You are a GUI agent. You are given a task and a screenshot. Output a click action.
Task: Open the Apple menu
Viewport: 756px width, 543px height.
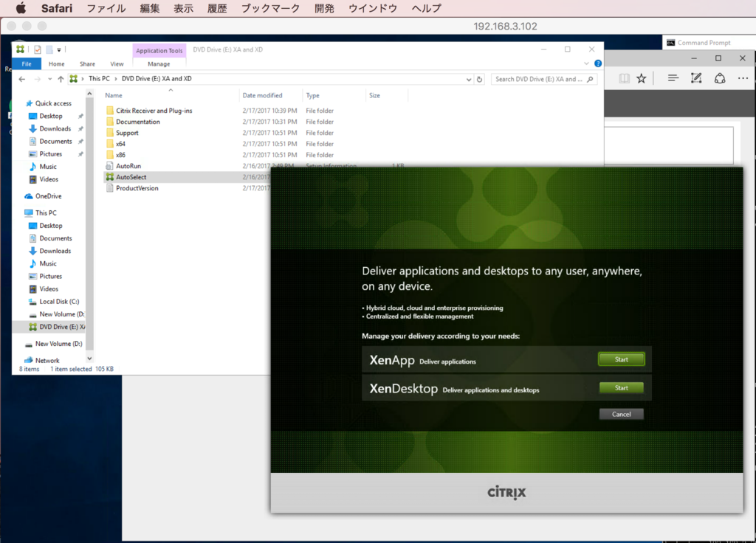click(x=21, y=8)
